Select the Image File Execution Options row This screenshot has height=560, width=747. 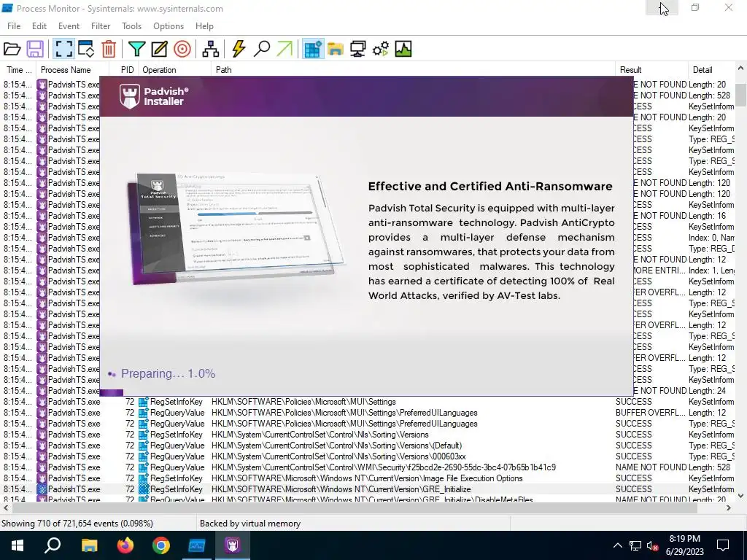pyautogui.click(x=368, y=478)
